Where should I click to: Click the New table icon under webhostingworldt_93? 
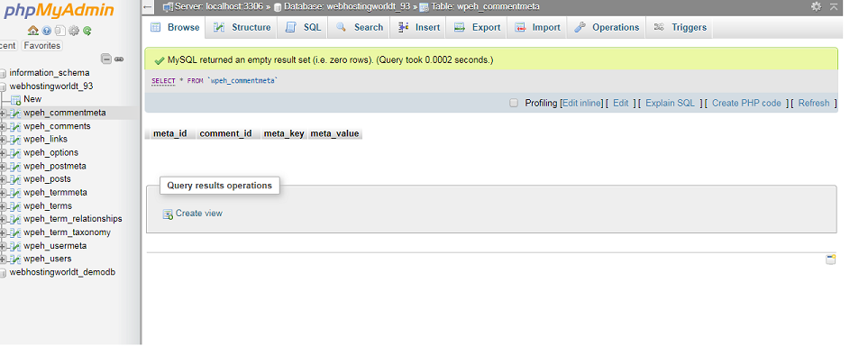(16, 100)
